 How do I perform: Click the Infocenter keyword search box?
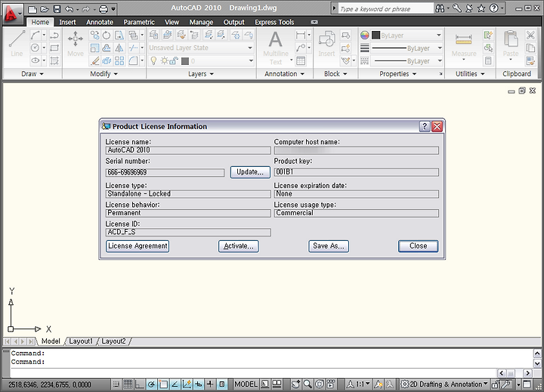[385, 8]
